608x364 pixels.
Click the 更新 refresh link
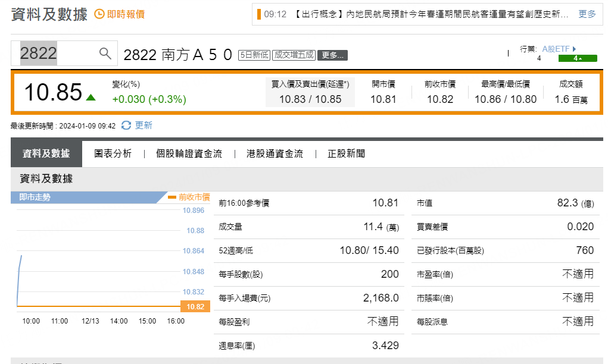[144, 125]
